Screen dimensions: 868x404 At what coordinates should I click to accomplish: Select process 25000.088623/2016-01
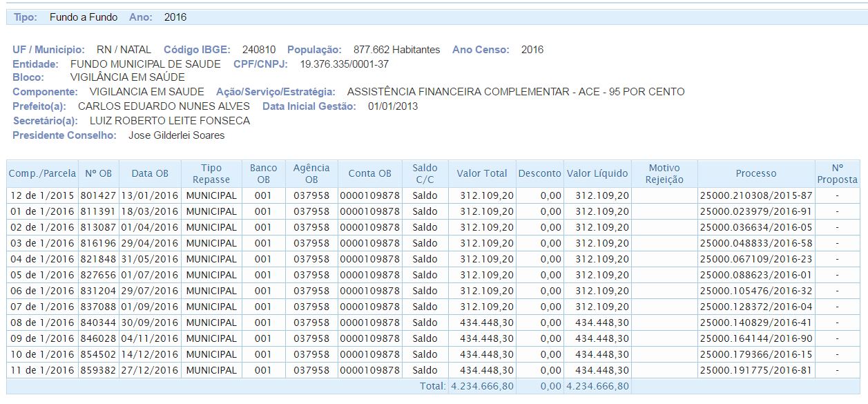point(756,275)
